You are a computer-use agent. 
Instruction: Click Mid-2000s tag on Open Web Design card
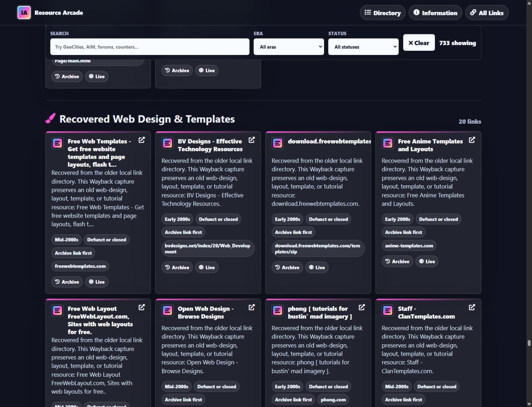[177, 386]
